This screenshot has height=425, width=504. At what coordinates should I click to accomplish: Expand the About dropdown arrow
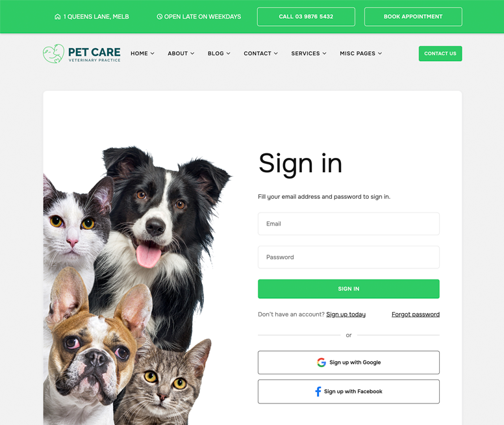192,53
